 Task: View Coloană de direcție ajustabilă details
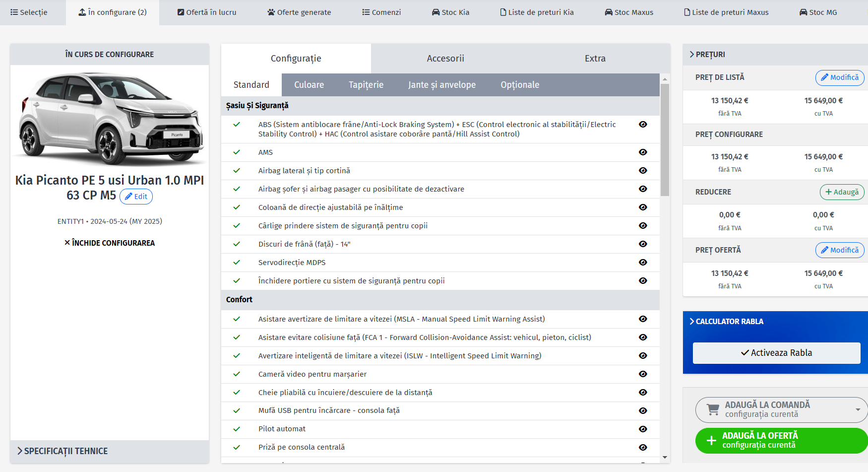(643, 207)
